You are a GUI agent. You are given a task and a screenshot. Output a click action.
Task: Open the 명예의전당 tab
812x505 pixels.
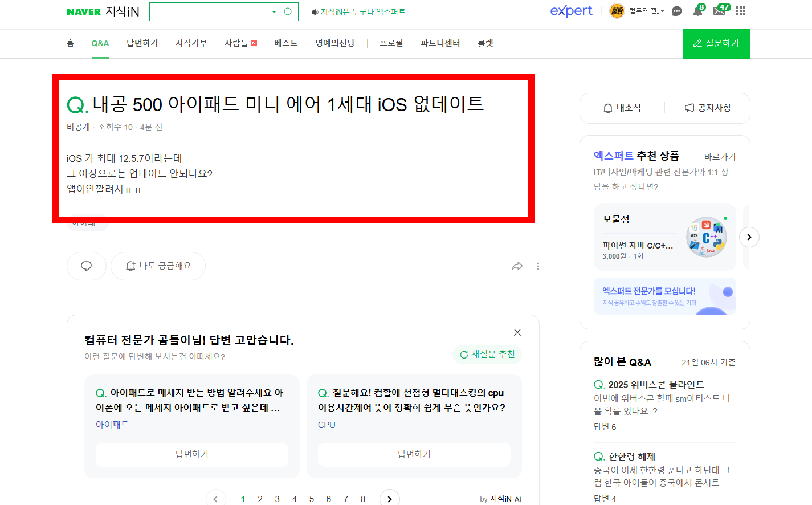click(x=335, y=43)
